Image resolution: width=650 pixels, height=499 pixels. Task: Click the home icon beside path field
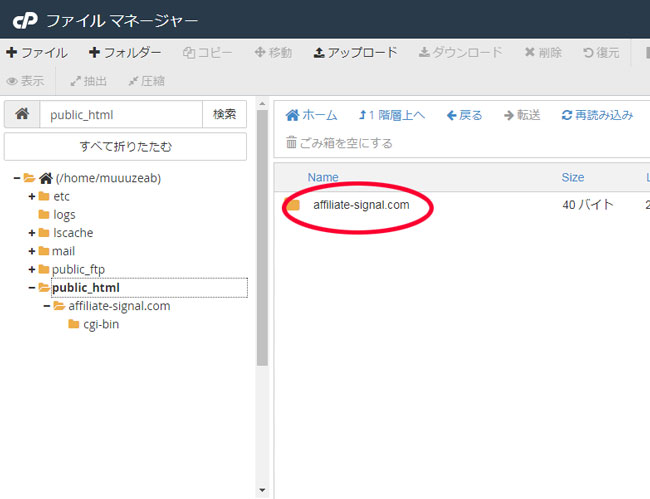[22, 114]
